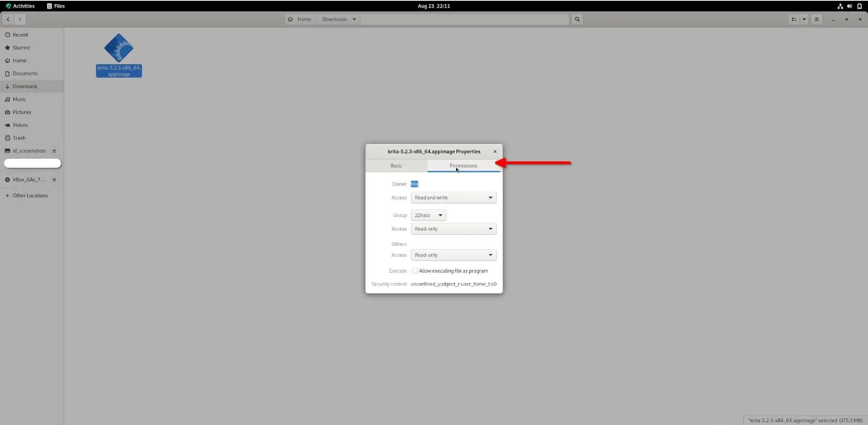Switch to the Basic tab
The image size is (868, 425).
coord(396,165)
